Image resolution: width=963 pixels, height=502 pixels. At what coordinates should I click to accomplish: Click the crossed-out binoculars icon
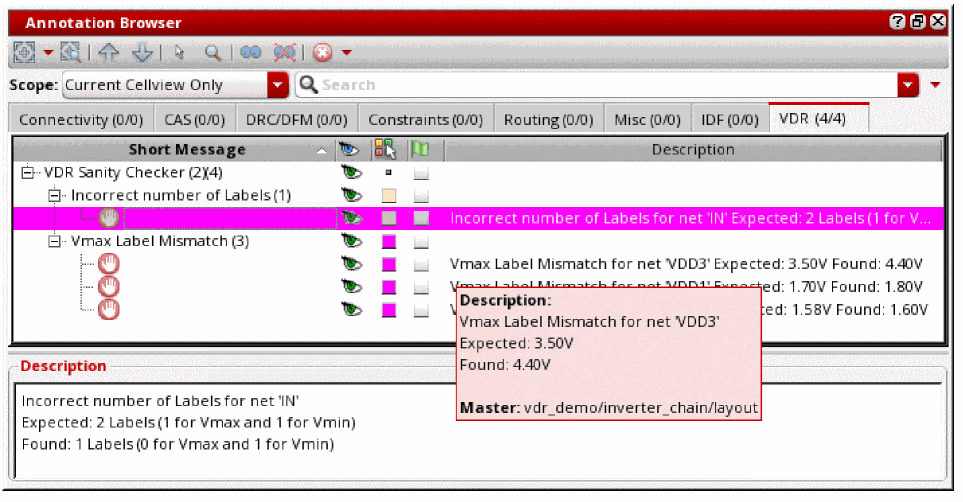click(x=284, y=52)
